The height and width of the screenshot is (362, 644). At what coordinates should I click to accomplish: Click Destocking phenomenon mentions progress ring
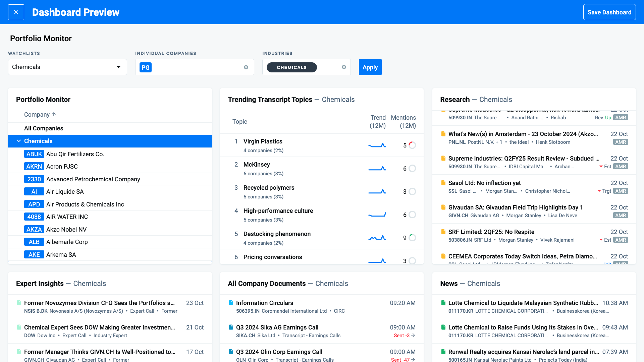tap(412, 238)
